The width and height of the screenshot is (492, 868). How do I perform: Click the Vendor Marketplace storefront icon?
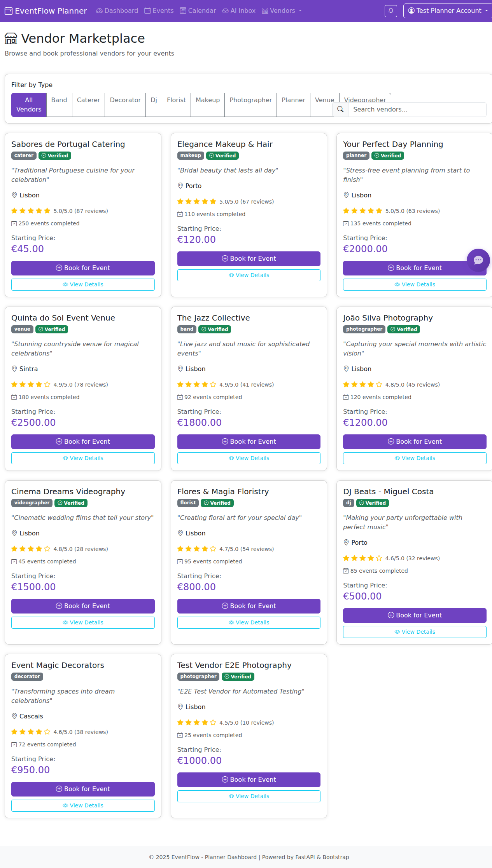point(11,38)
